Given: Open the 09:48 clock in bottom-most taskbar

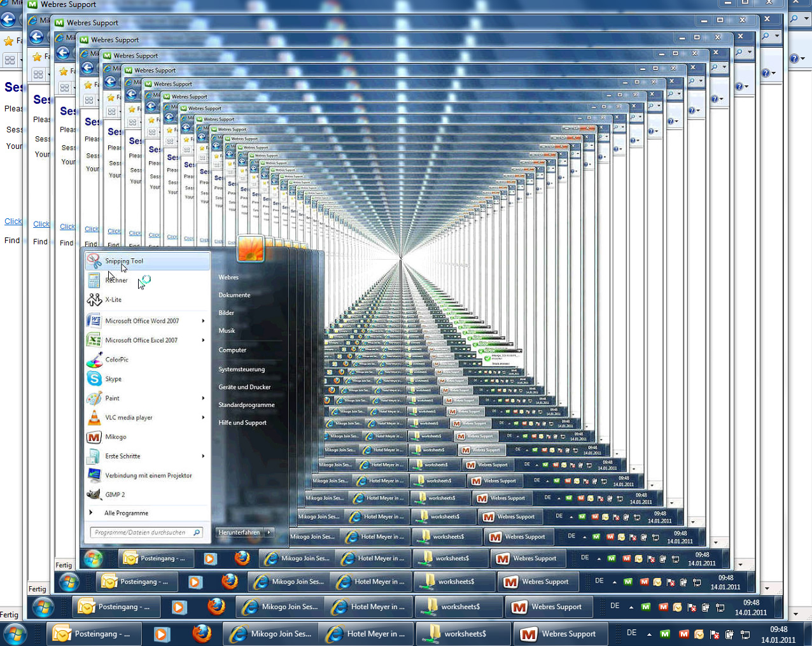Looking at the screenshot, I should pyautogui.click(x=778, y=635).
